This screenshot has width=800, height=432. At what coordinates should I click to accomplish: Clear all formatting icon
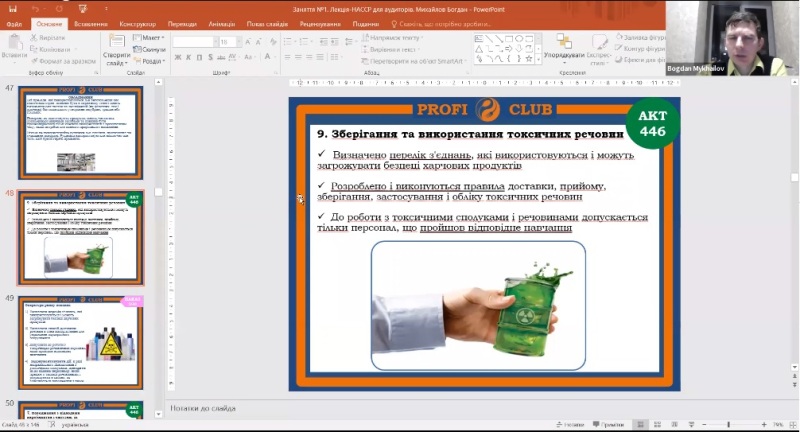pyautogui.click(x=273, y=42)
